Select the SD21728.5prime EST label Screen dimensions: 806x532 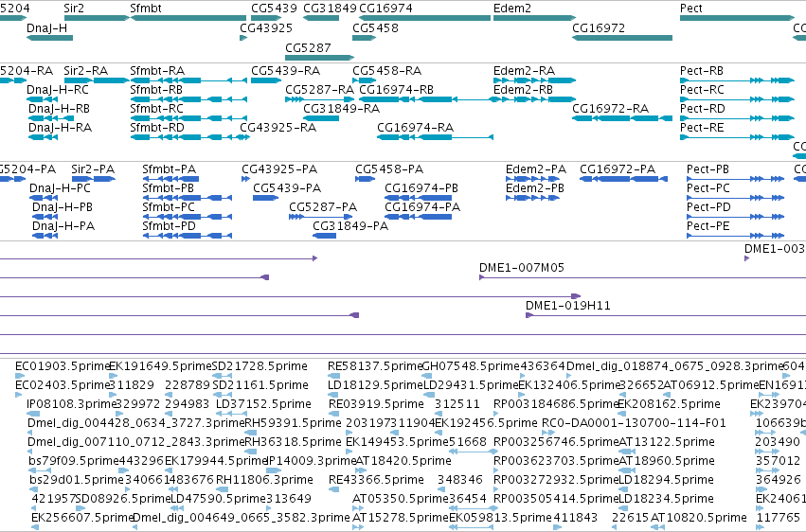[x=260, y=366]
